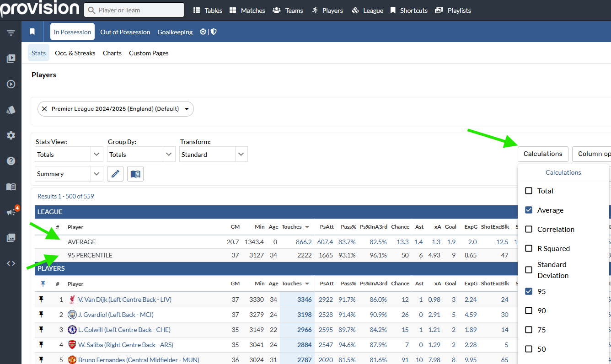Image resolution: width=611 pixels, height=364 pixels.
Task: Open the Stats View dropdown
Action: coord(69,155)
